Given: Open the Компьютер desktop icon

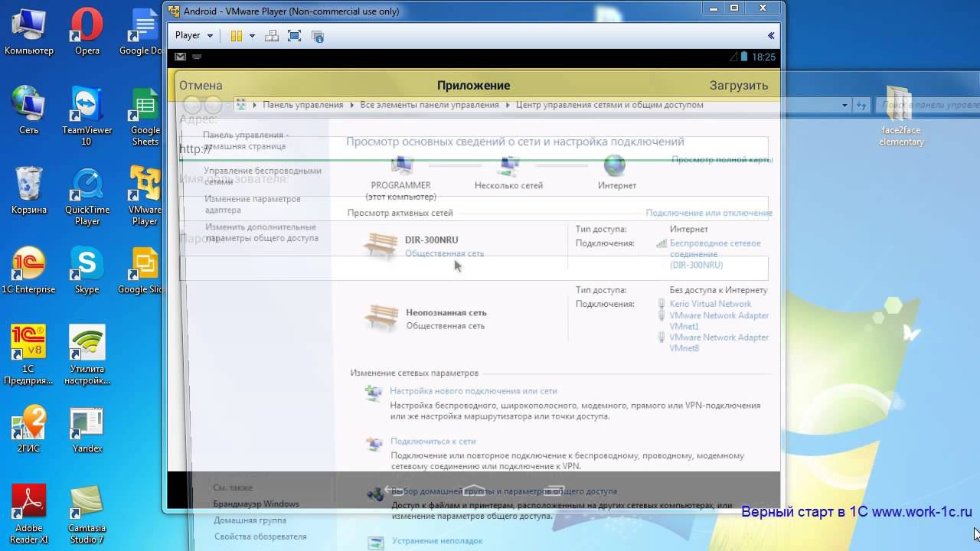Looking at the screenshot, I should click(29, 32).
